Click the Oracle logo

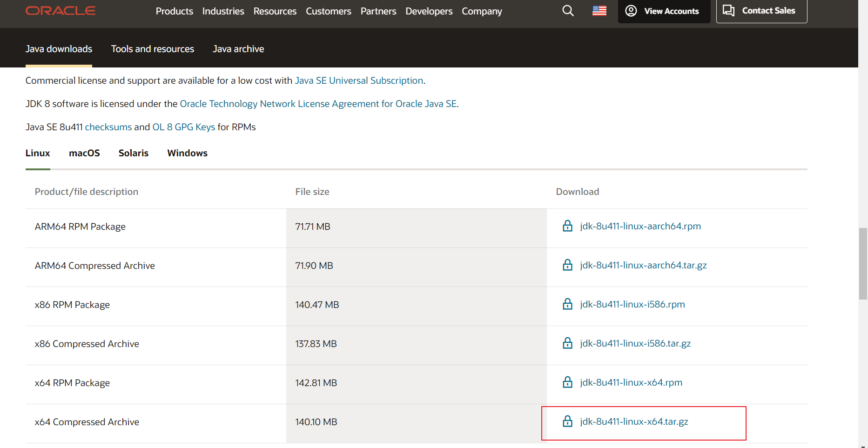[61, 11]
